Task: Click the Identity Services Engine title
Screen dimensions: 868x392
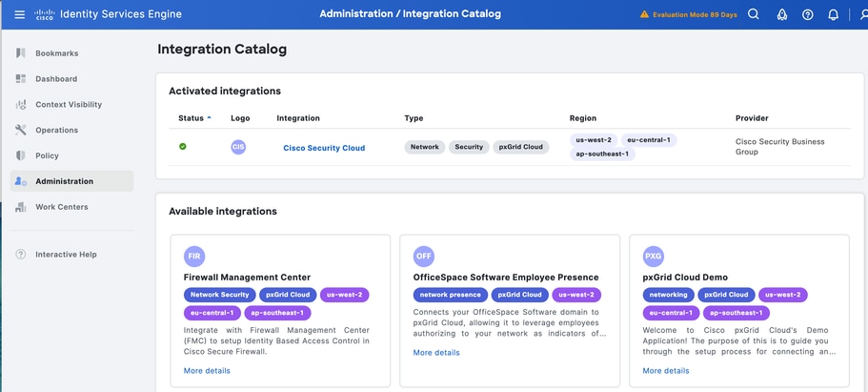Action: pos(120,14)
